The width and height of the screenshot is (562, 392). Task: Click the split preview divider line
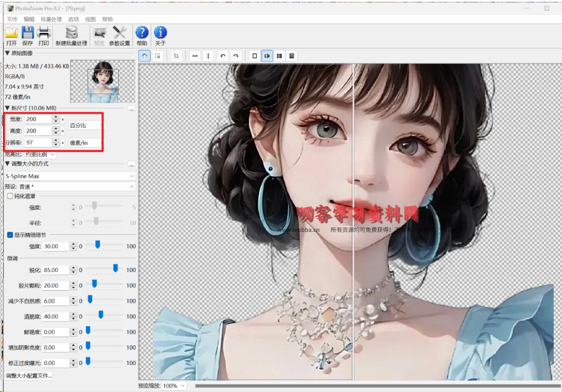353,222
